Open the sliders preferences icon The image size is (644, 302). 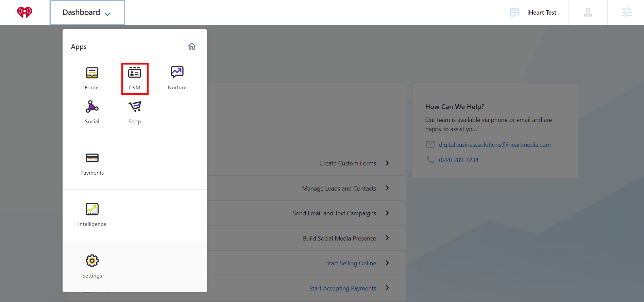626,13
